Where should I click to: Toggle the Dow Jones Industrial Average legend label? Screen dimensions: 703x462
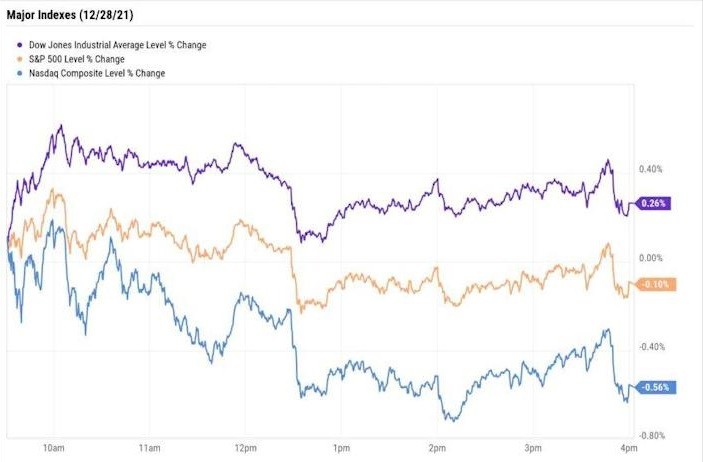tap(119, 45)
